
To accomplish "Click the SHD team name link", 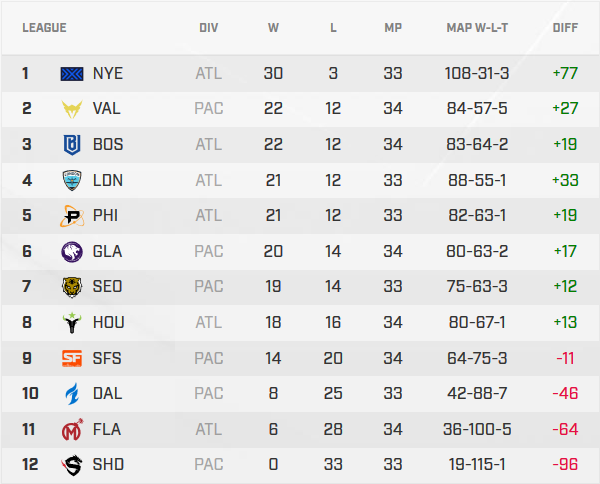I will tap(107, 465).
